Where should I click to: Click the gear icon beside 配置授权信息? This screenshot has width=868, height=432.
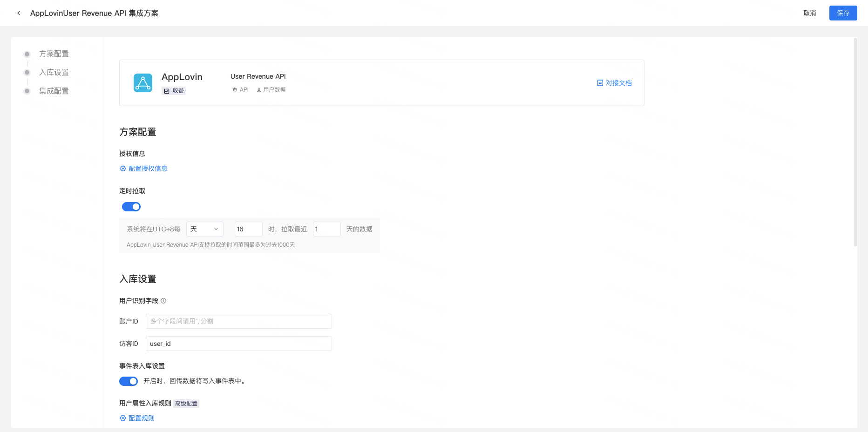[x=123, y=169]
